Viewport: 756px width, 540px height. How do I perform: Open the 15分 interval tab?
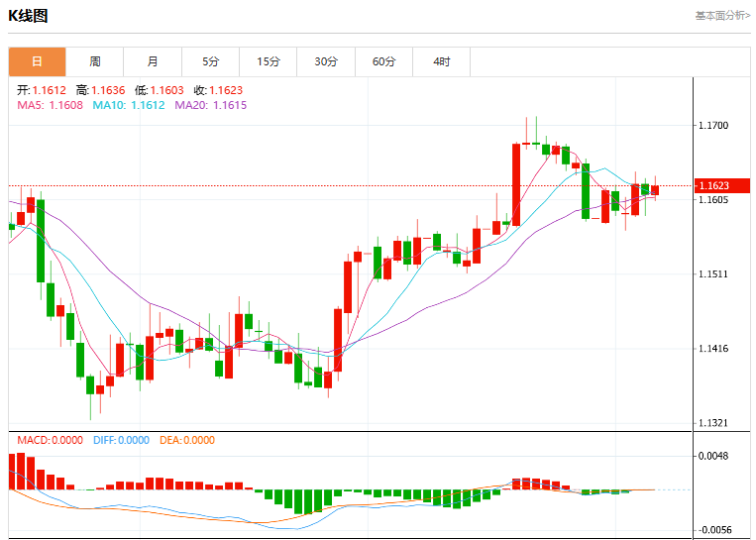point(269,61)
